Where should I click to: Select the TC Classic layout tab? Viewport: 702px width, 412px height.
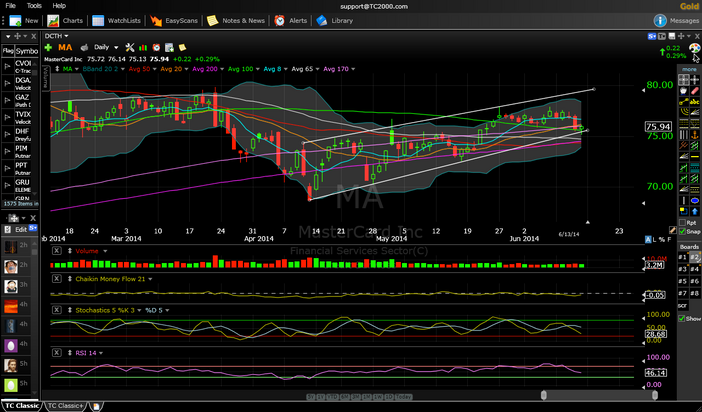pyautogui.click(x=21, y=406)
